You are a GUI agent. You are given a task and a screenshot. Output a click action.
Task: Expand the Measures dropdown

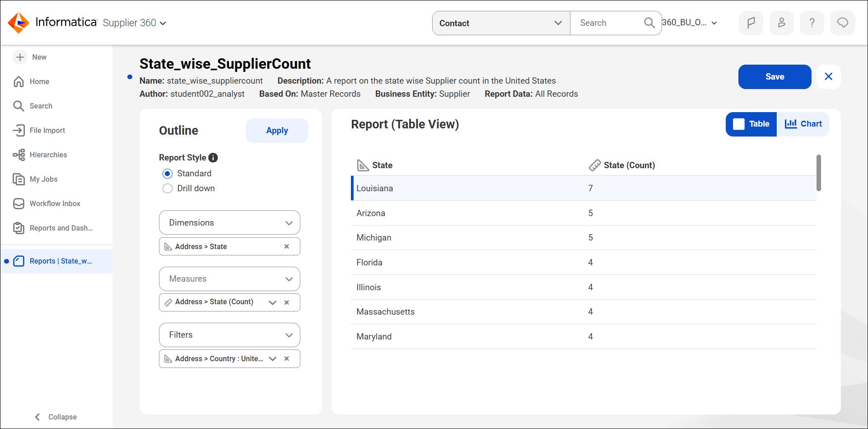(229, 279)
